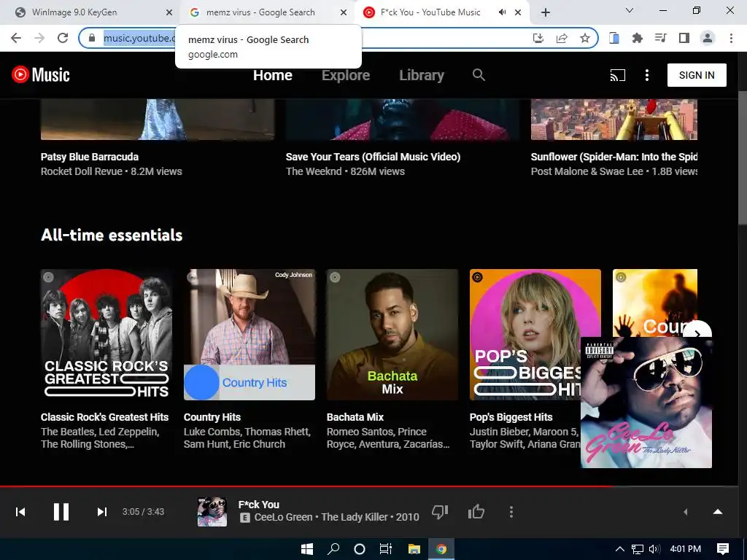747x560 pixels.
Task: Open the tab search dropdown chevron
Action: point(630,10)
